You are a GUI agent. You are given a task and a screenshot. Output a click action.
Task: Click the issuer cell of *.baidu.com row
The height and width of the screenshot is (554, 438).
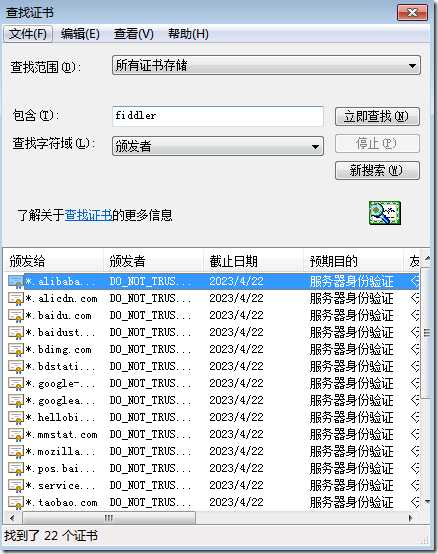[150, 316]
